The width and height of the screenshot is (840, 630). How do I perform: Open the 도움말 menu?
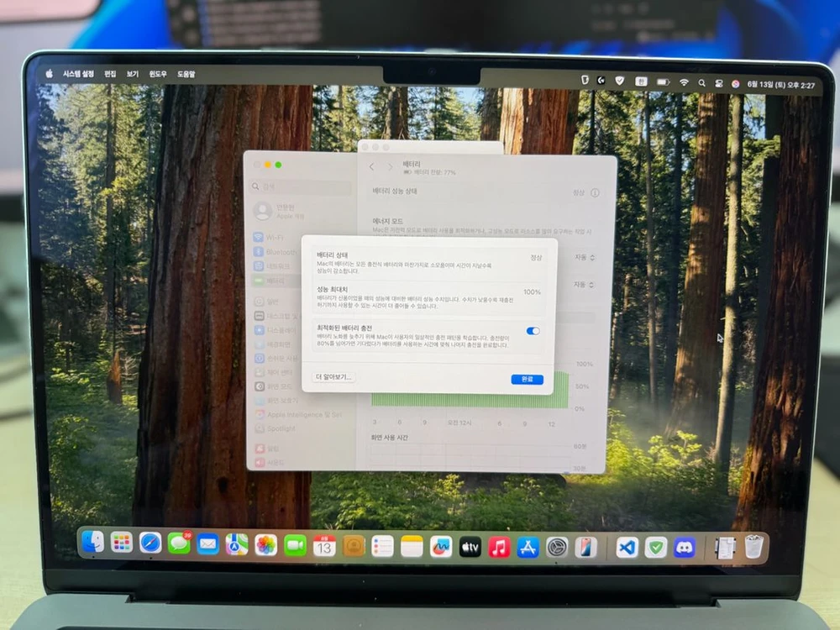coord(186,74)
